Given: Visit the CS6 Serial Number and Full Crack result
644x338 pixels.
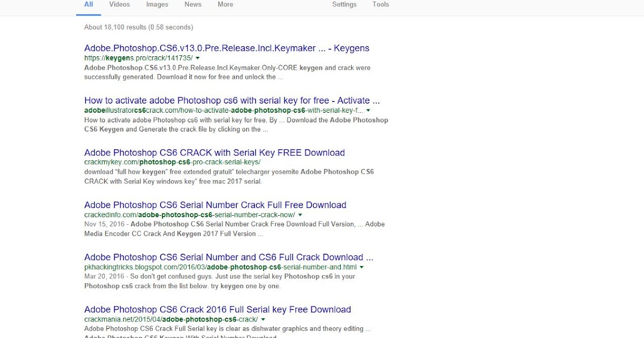Looking at the screenshot, I should point(229,257).
